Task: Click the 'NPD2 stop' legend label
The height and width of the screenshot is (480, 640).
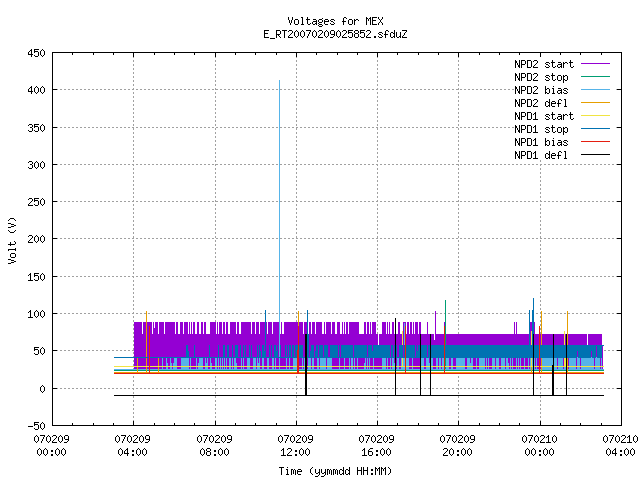Action: click(x=541, y=77)
